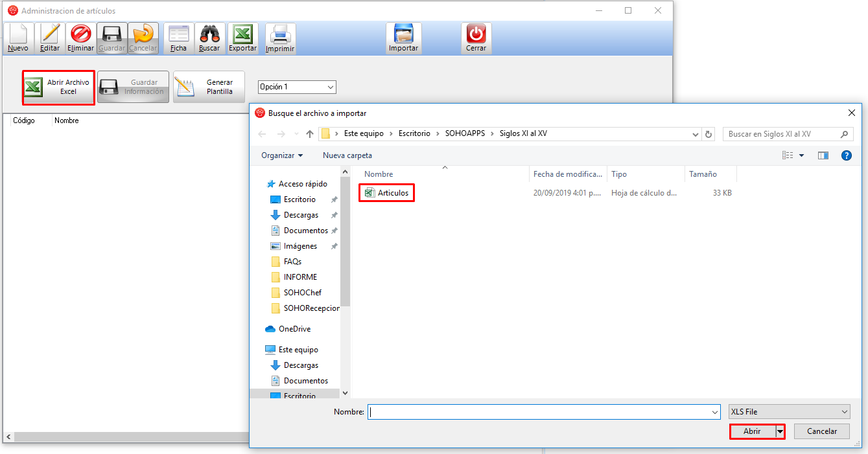
Task: Click the Abrir button in dialog
Action: click(x=752, y=431)
